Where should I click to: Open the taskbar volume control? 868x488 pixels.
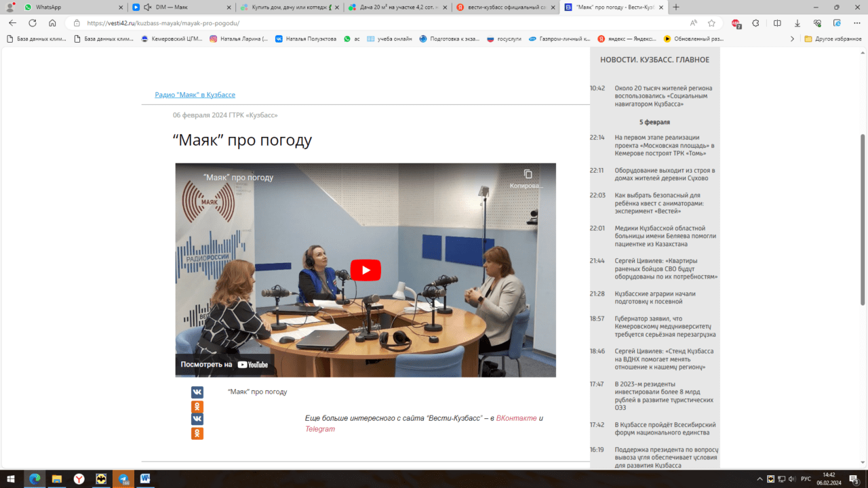click(x=792, y=479)
